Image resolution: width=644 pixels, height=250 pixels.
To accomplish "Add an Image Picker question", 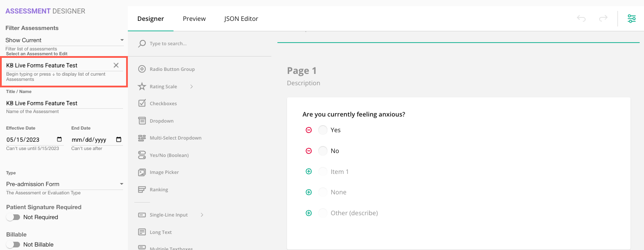I will click(164, 173).
